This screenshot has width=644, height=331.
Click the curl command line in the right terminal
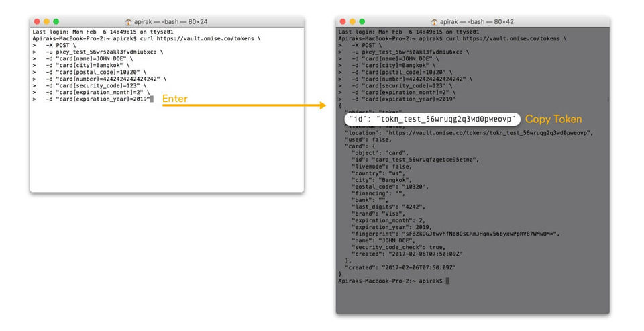(453, 39)
